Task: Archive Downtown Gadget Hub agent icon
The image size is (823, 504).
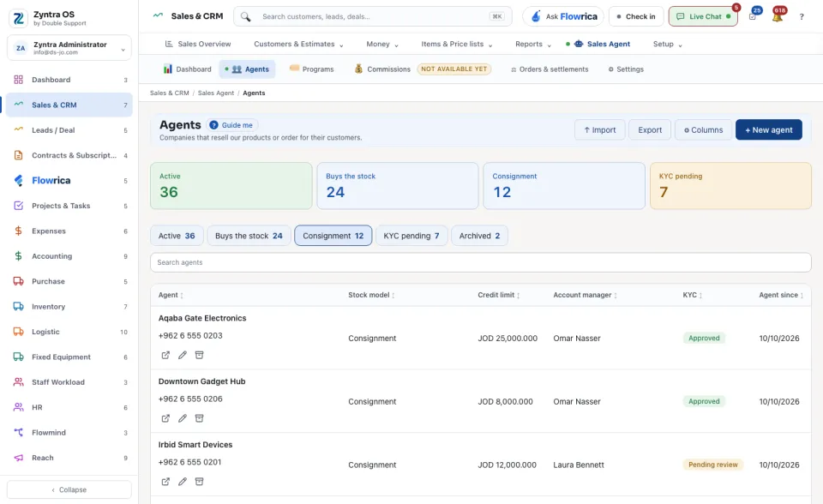Action: [x=199, y=418]
